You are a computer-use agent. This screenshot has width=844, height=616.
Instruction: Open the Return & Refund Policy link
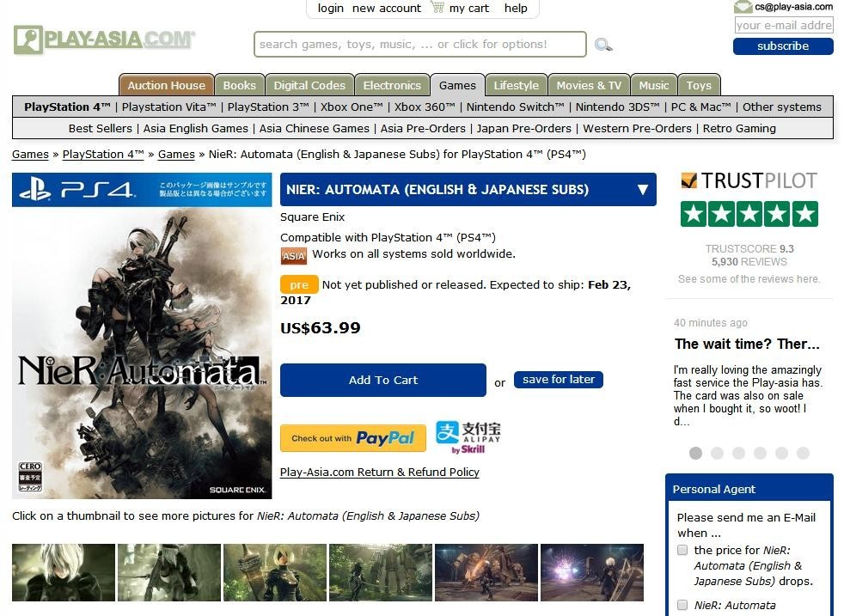point(379,472)
